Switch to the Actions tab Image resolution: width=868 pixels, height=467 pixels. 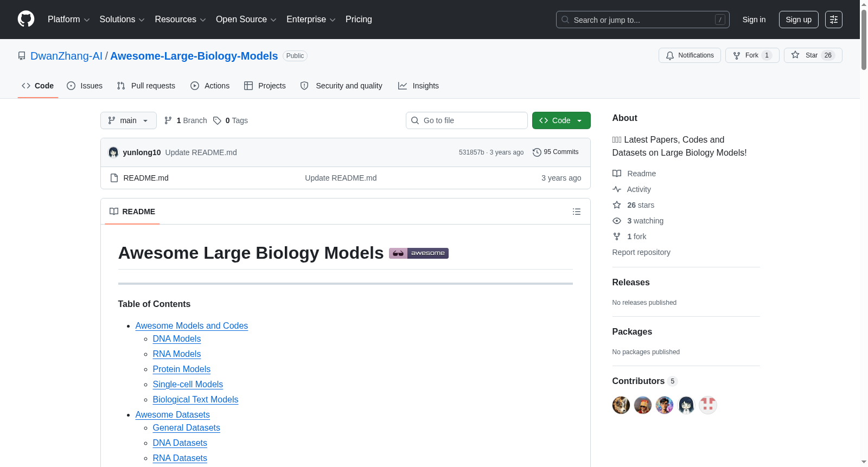(210, 86)
